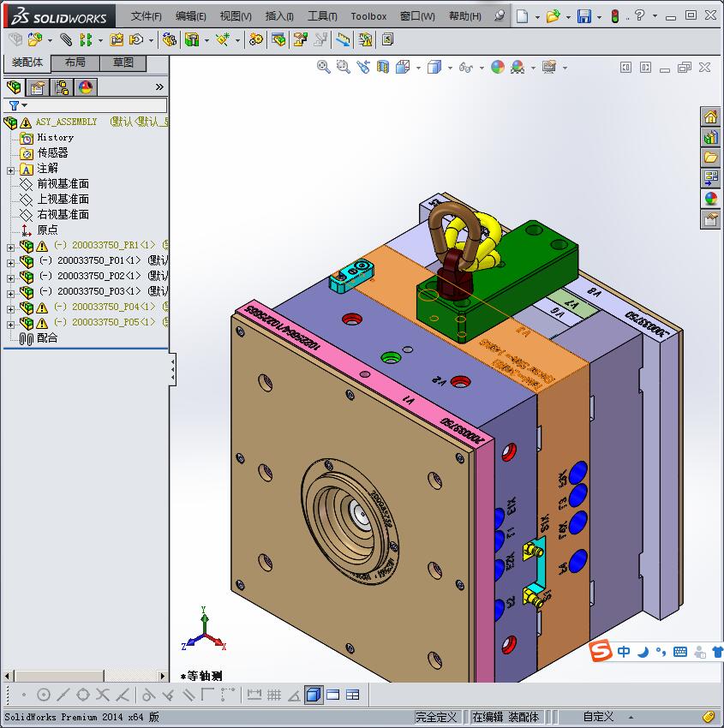This screenshot has height=728, width=724.
Task: Click the tree horizontal scrollbar right arrow
Action: (x=162, y=676)
